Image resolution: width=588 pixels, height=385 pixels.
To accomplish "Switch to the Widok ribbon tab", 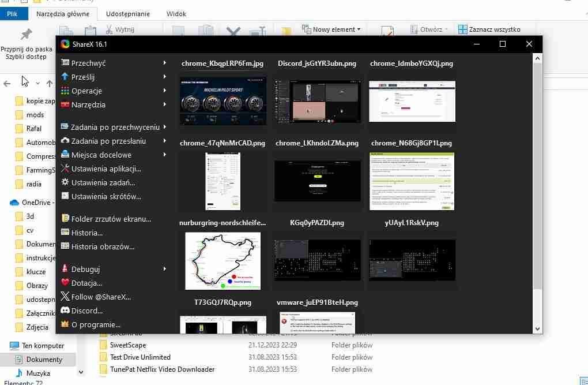I will click(176, 14).
